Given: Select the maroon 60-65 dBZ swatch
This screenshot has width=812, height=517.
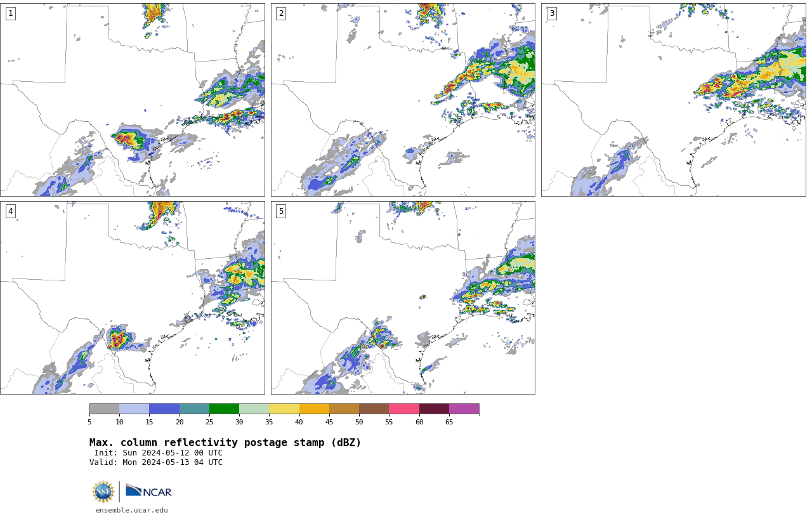Looking at the screenshot, I should point(434,409).
